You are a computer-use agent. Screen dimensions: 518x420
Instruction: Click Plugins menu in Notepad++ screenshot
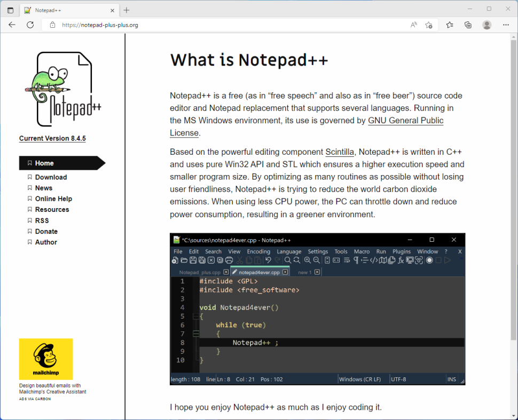402,251
